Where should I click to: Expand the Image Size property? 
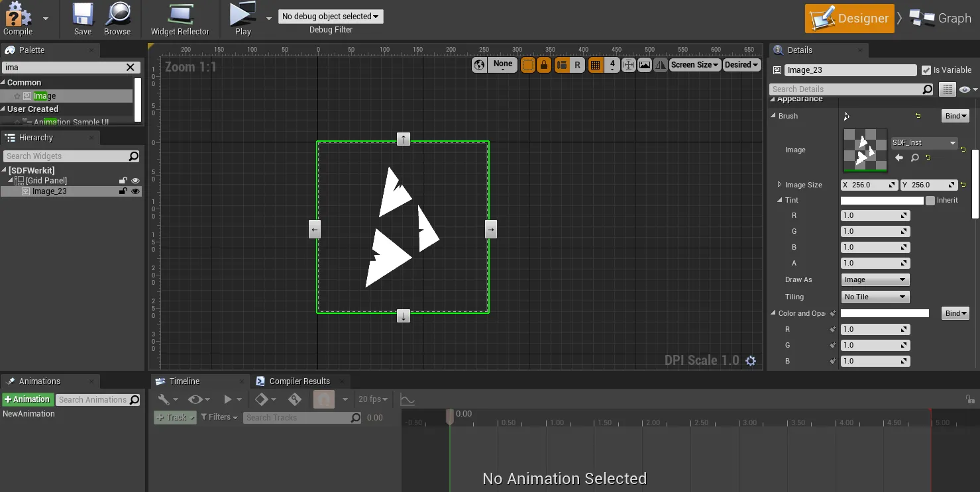coord(779,185)
